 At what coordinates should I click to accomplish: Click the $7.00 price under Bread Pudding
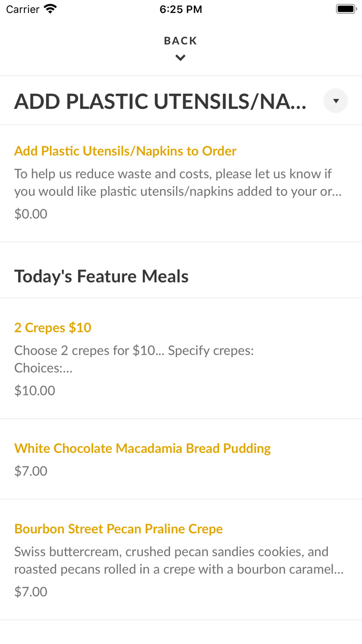[x=31, y=471]
